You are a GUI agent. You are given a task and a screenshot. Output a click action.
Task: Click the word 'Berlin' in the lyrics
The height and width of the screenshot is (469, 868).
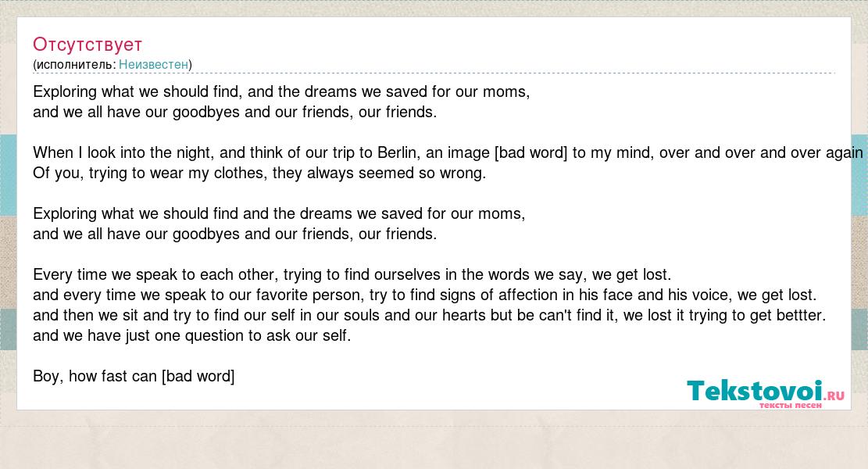point(397,153)
